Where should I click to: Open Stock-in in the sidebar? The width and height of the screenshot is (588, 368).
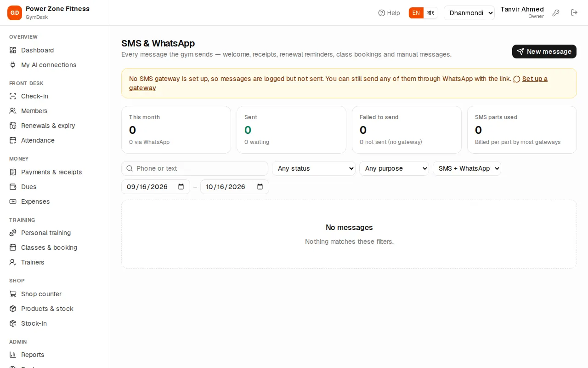pos(55,323)
